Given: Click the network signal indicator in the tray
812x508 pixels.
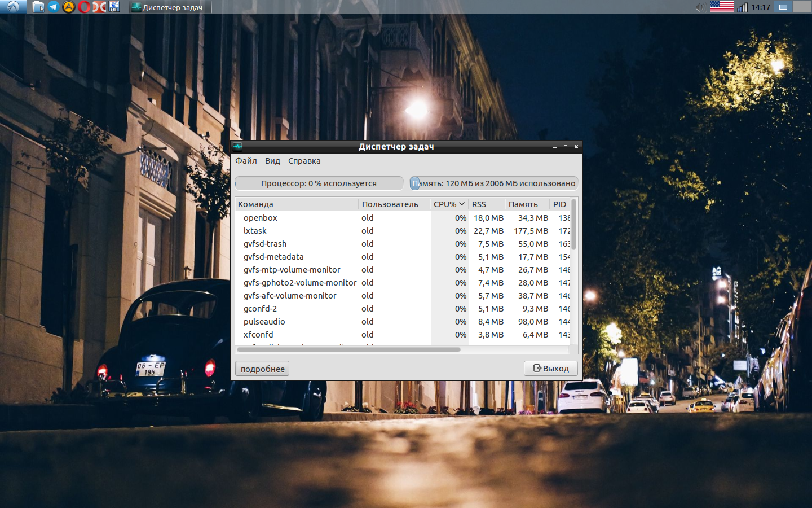Looking at the screenshot, I should pos(743,7).
